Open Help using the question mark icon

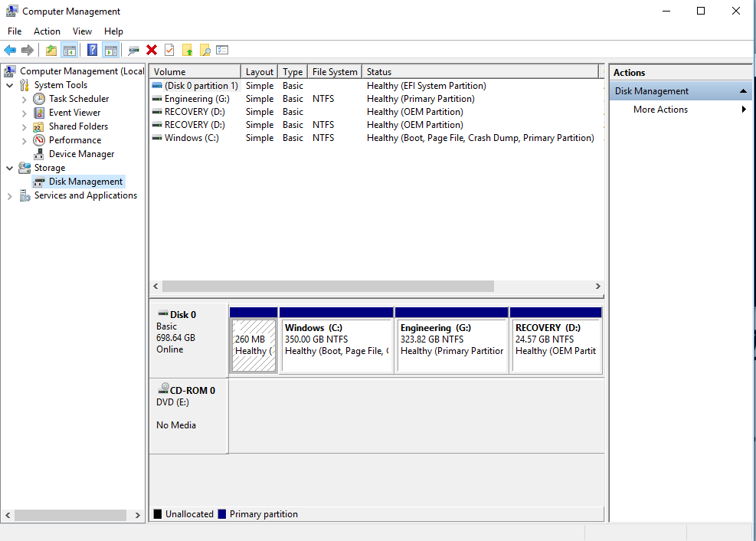pyautogui.click(x=92, y=49)
